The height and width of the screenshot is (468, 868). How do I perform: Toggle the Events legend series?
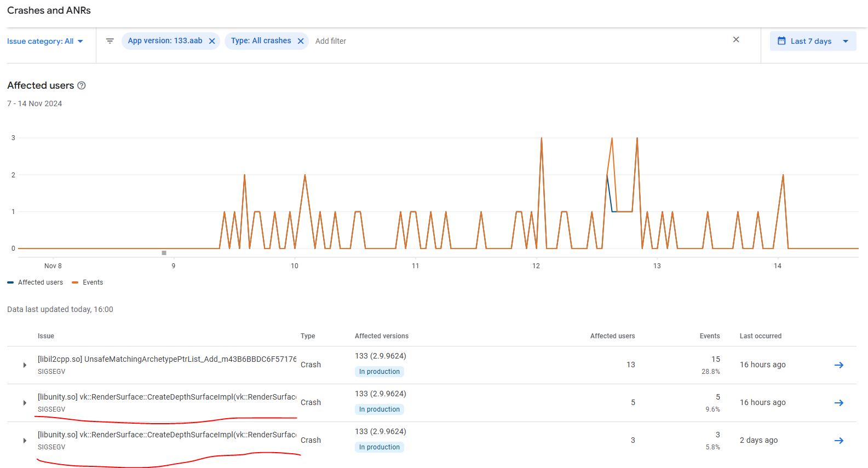[x=88, y=282]
